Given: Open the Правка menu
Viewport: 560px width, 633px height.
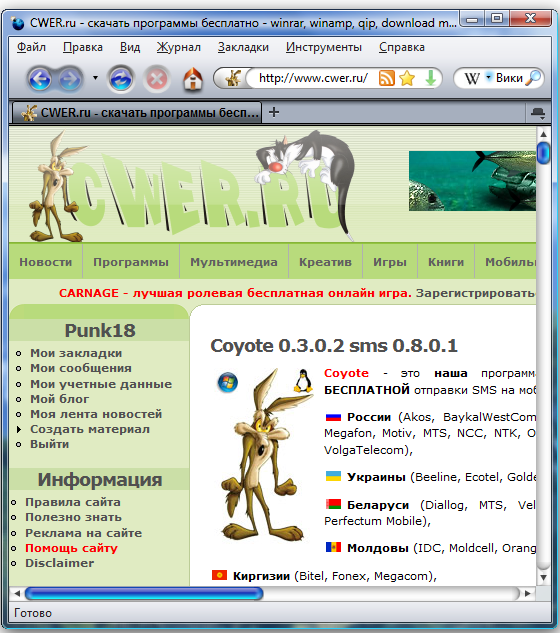Looking at the screenshot, I should (x=83, y=47).
